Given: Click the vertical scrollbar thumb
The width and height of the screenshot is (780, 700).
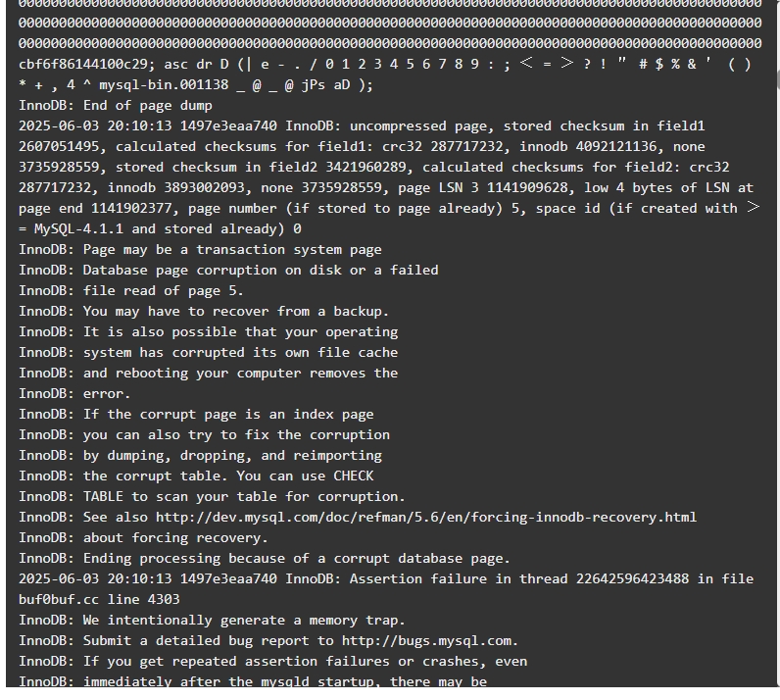Looking at the screenshot, I should click(777, 79).
